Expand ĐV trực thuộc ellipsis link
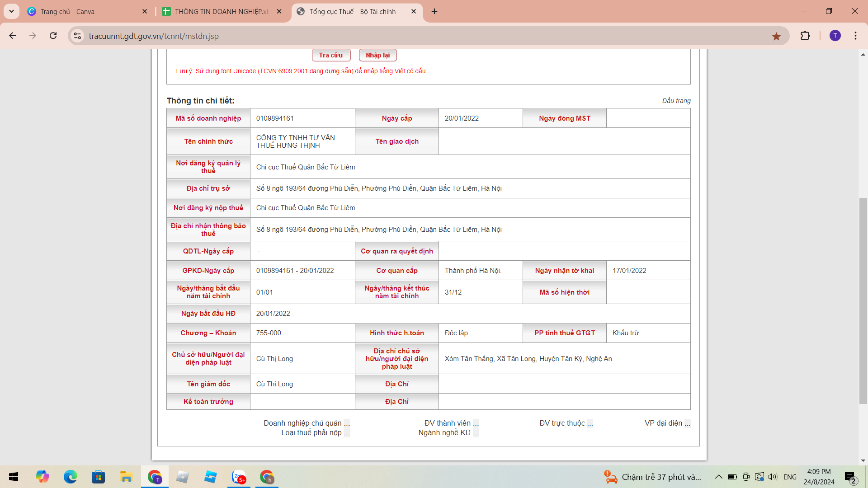Viewport: 868px width, 488px height. tap(590, 423)
